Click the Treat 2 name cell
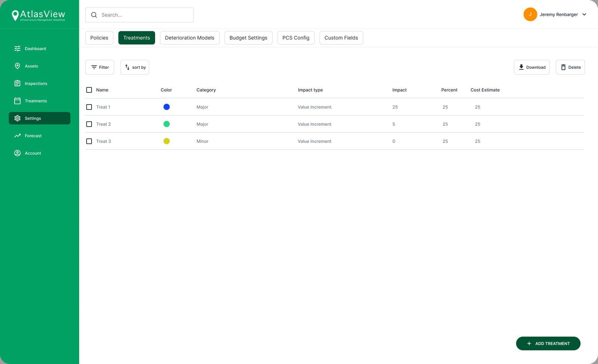The image size is (598, 364). click(x=104, y=124)
